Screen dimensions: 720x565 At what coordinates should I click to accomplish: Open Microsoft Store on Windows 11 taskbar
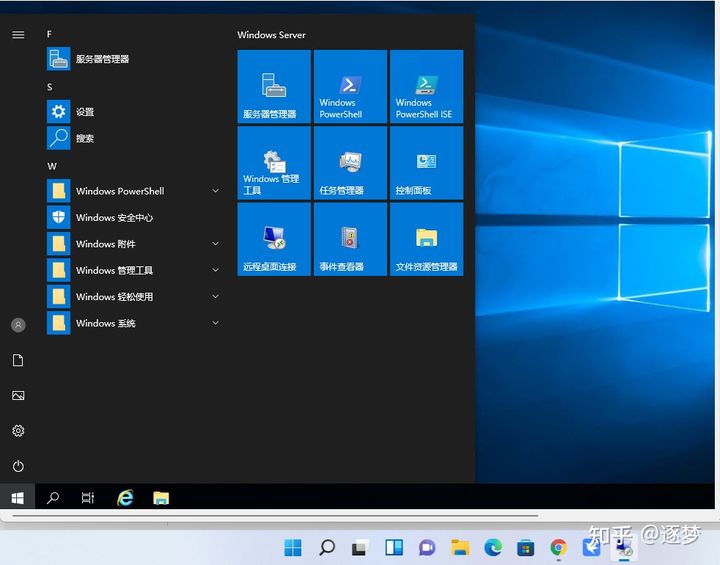[526, 548]
